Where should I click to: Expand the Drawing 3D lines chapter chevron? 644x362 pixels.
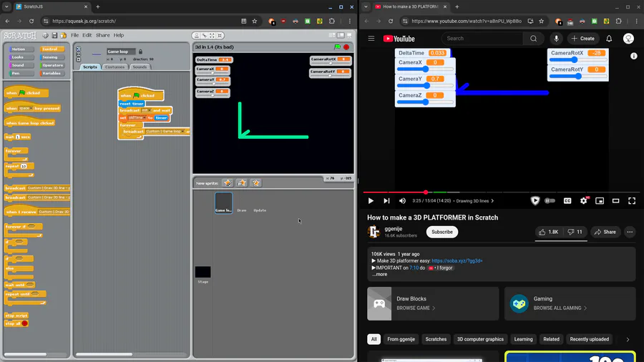[x=492, y=201]
